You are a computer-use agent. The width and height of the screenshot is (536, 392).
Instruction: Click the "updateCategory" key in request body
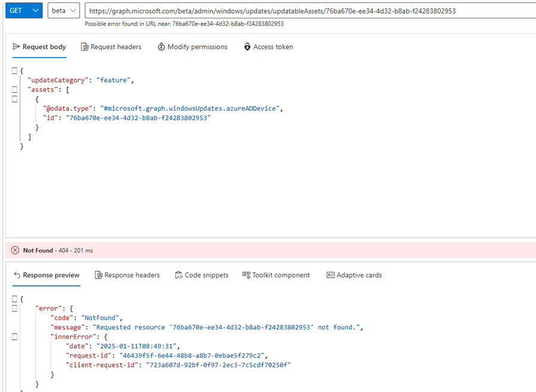[x=58, y=80]
